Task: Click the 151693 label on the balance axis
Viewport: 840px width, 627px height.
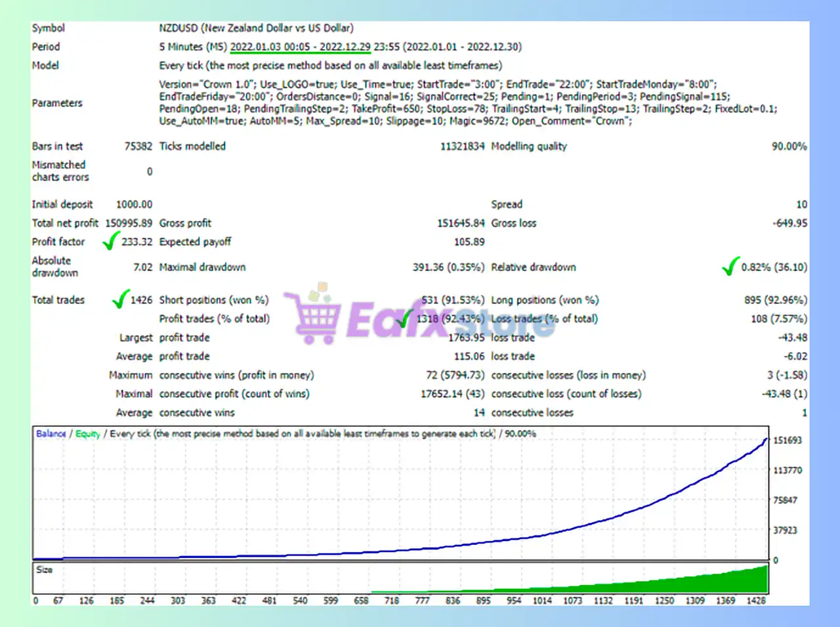Action: [x=787, y=441]
